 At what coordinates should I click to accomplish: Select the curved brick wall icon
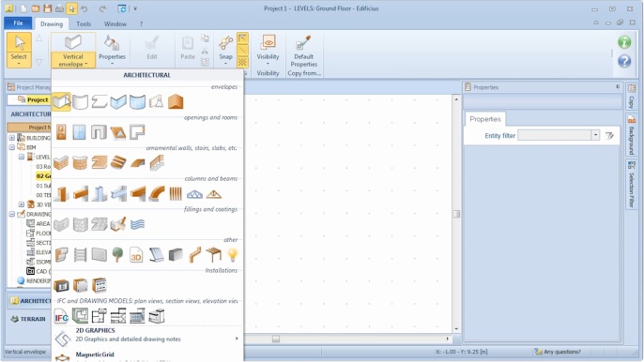pos(80,163)
